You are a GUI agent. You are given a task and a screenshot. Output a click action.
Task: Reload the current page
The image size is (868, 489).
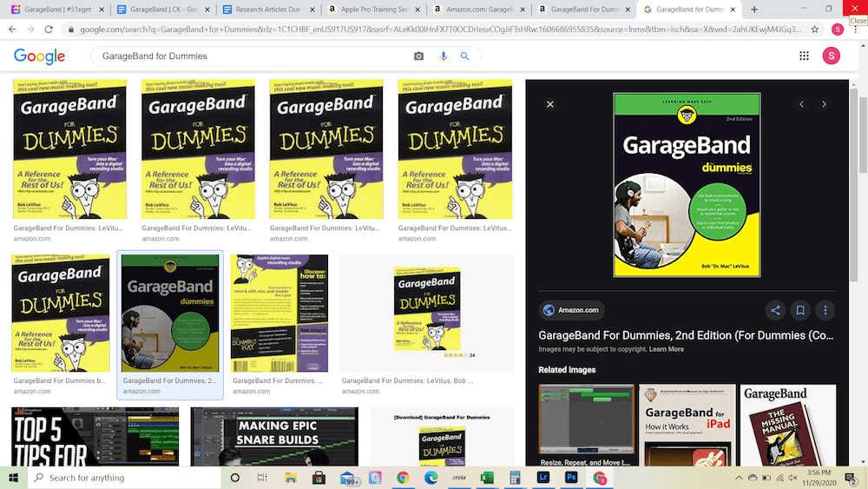49,30
